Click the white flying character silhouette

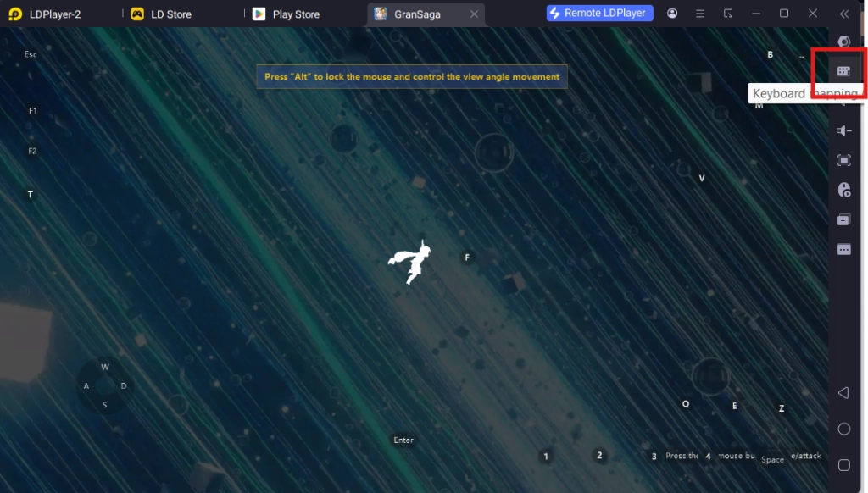(x=410, y=263)
